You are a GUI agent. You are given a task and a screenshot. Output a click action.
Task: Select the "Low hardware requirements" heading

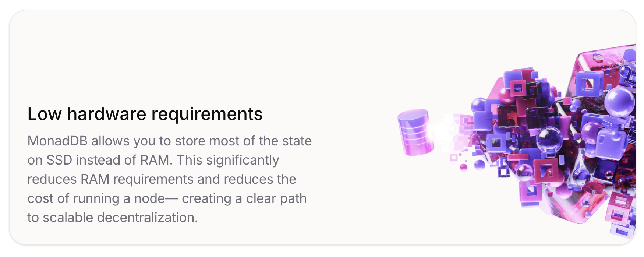tap(145, 114)
